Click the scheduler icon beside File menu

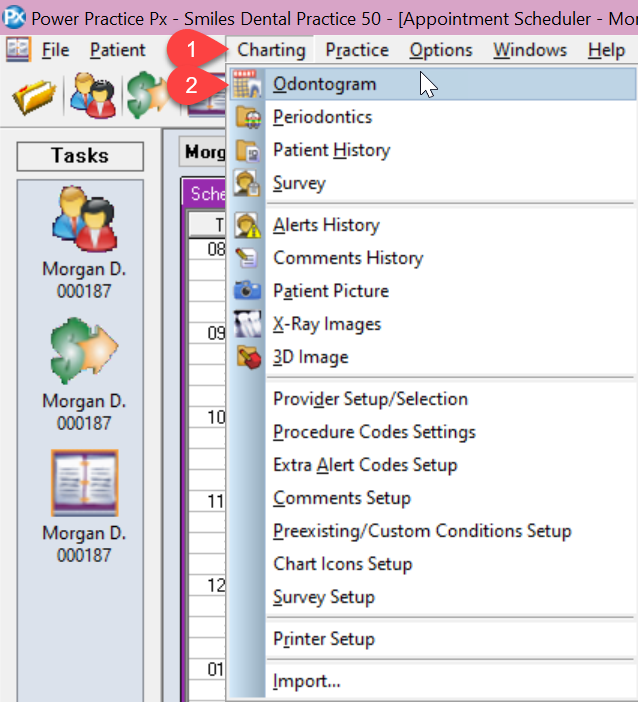coord(18,49)
